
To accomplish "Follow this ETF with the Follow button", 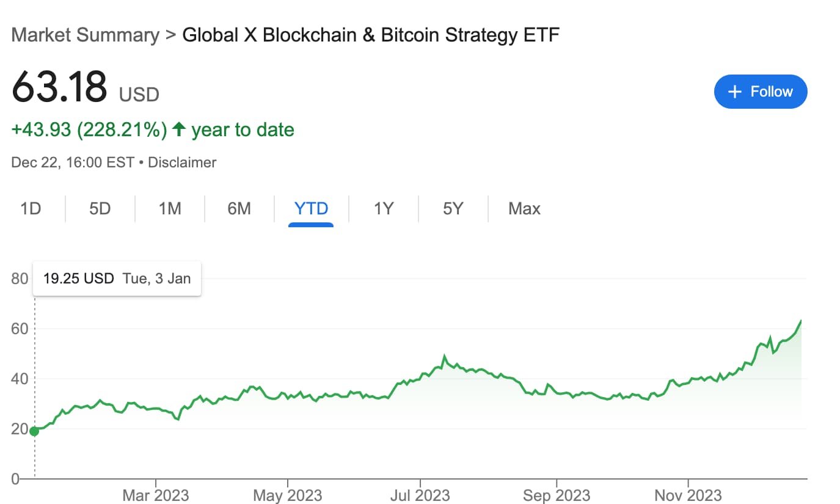I will (x=761, y=92).
